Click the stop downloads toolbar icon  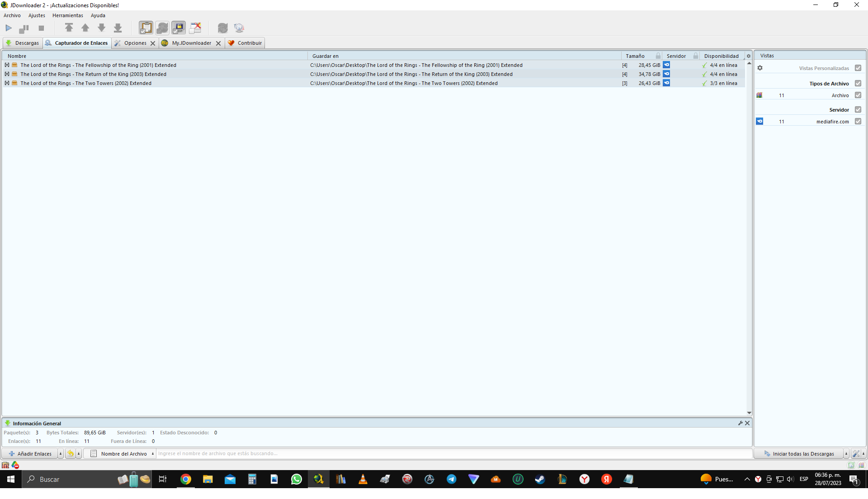click(x=41, y=28)
